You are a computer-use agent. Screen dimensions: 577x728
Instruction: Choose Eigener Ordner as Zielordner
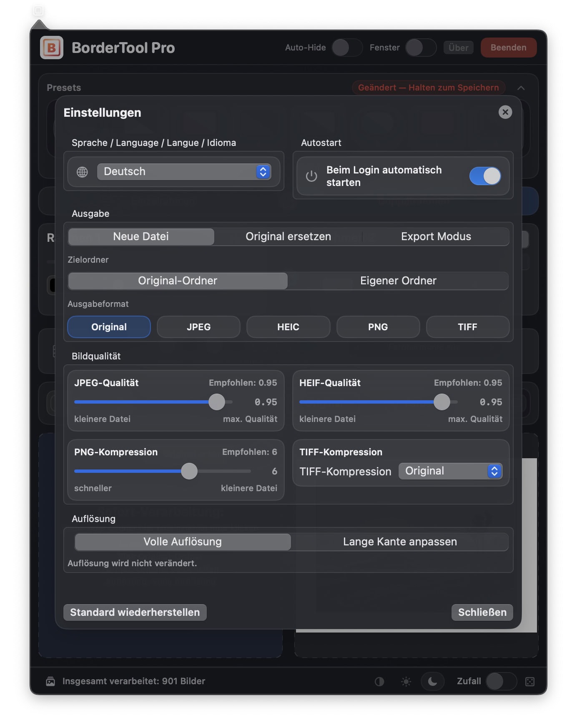pos(398,281)
